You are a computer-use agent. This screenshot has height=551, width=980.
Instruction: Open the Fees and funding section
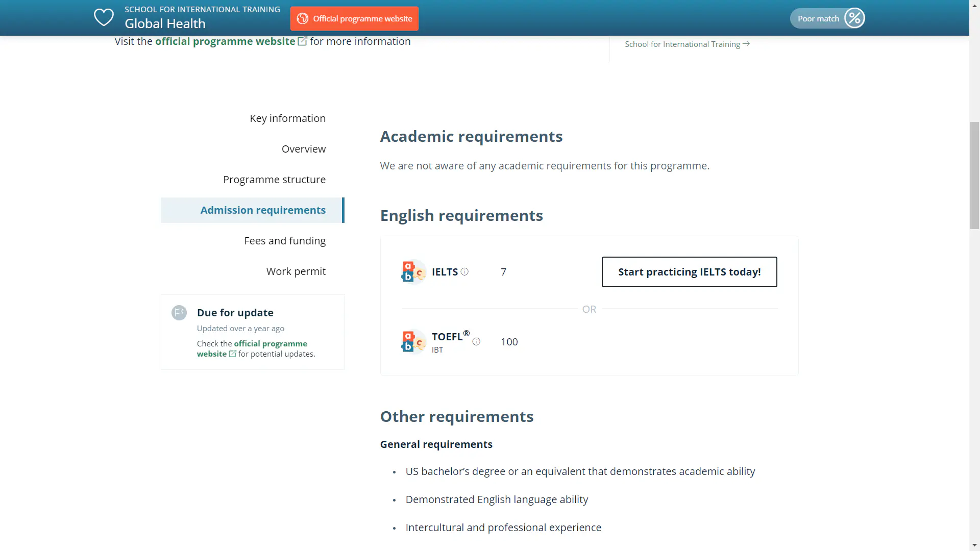pyautogui.click(x=285, y=240)
